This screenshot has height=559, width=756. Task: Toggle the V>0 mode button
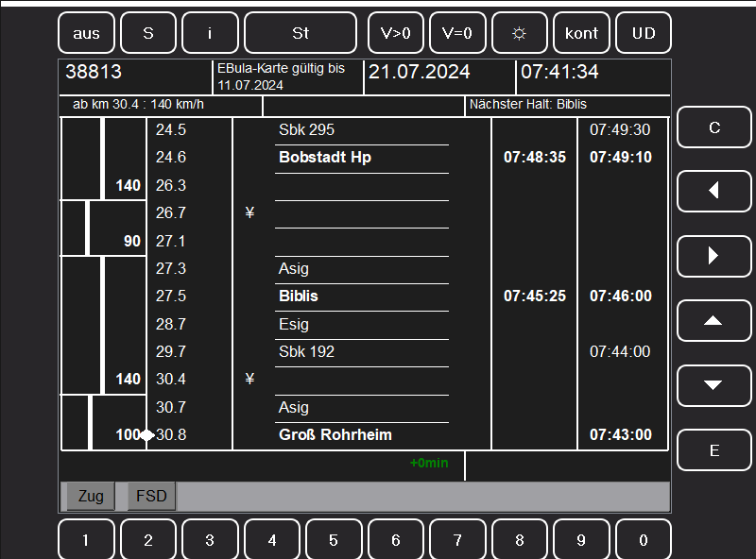(396, 33)
